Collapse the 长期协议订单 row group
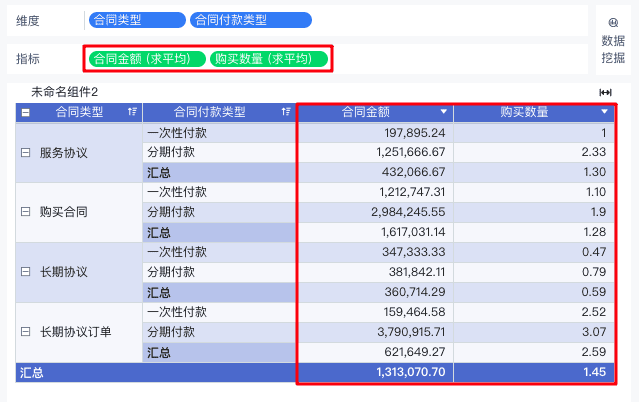This screenshot has height=402, width=639. (25, 332)
